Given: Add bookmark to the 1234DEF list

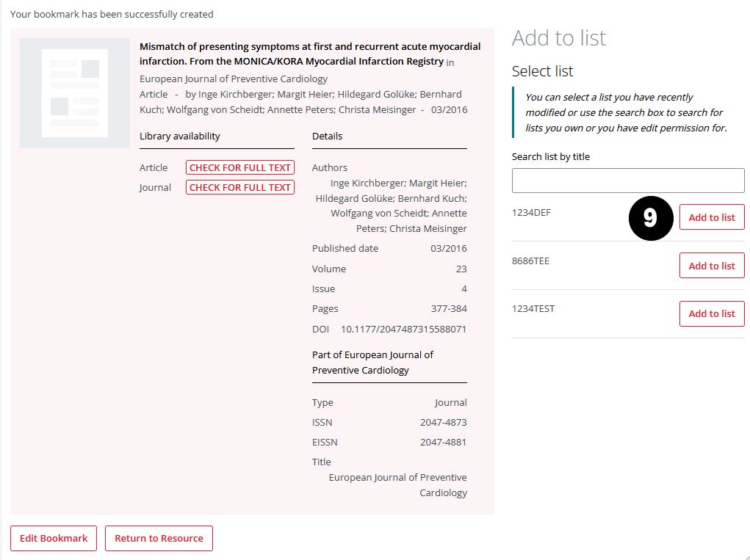Looking at the screenshot, I should [711, 217].
